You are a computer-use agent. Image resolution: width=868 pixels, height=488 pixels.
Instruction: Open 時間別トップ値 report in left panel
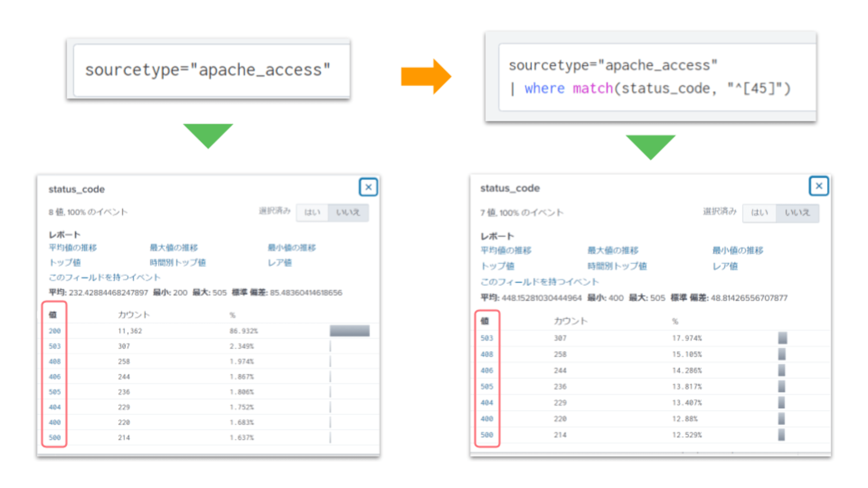(x=178, y=262)
